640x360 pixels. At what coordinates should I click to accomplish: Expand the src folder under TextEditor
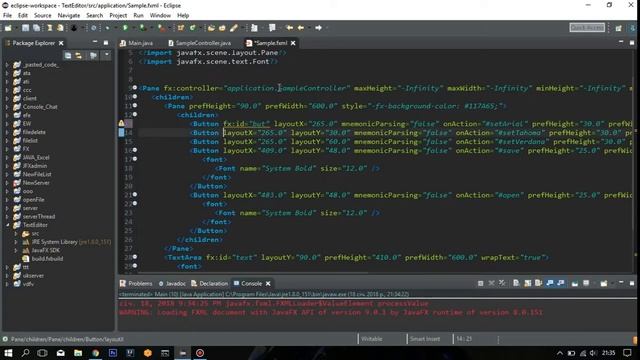(x=16, y=233)
